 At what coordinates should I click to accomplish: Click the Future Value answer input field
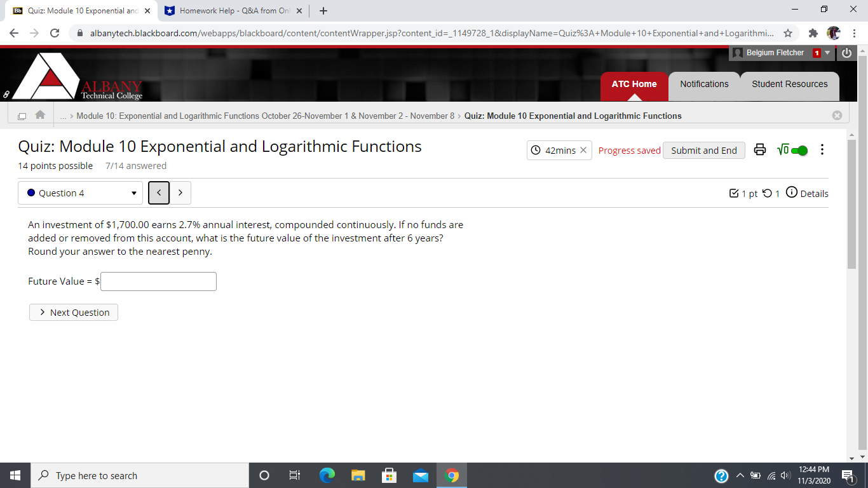pyautogui.click(x=158, y=281)
